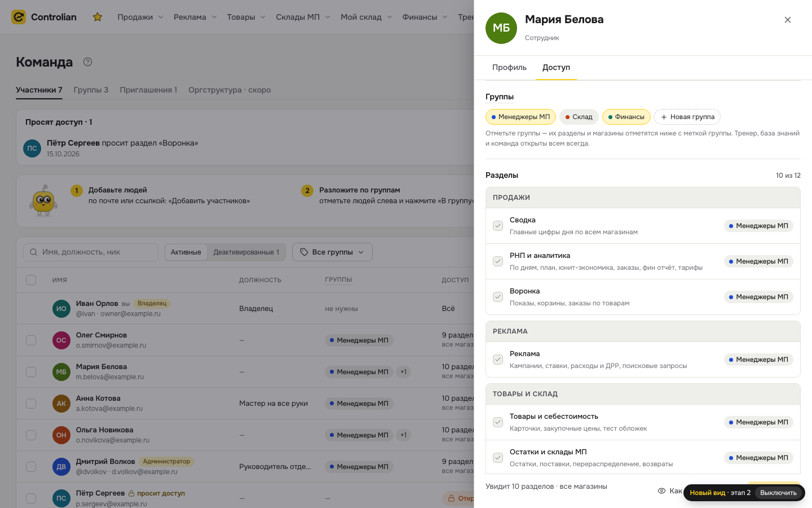Open the Controlian logo home link
The height and width of the screenshot is (508, 812).
point(44,17)
